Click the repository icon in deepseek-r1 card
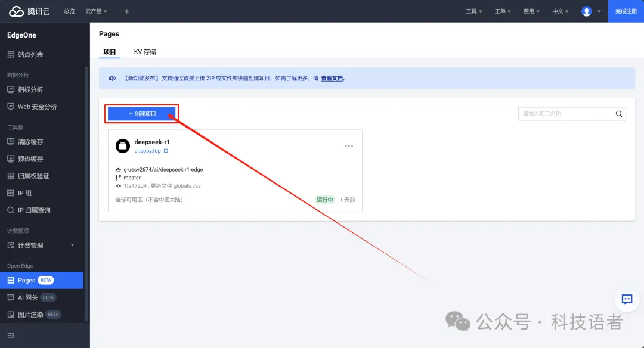644x348 pixels. (x=118, y=169)
